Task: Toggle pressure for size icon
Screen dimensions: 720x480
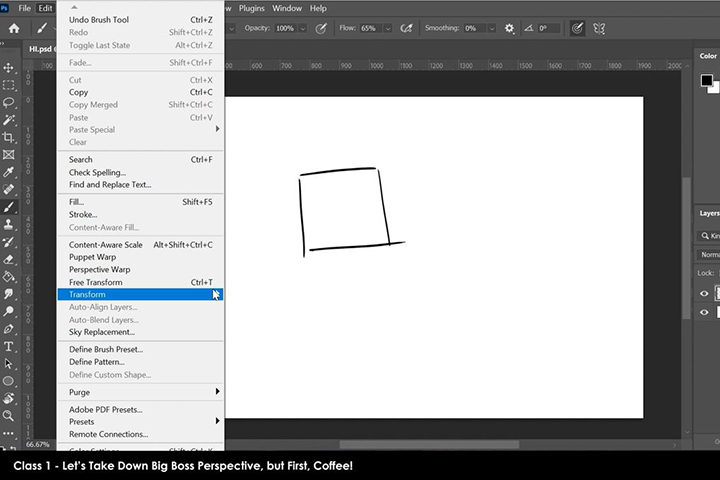Action: point(577,28)
